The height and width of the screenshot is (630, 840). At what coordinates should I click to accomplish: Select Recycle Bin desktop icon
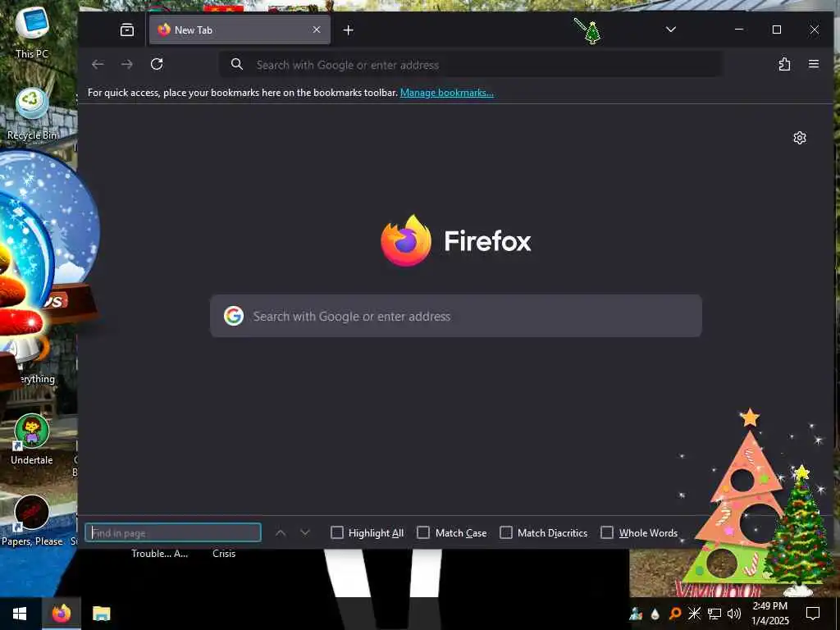pyautogui.click(x=32, y=114)
